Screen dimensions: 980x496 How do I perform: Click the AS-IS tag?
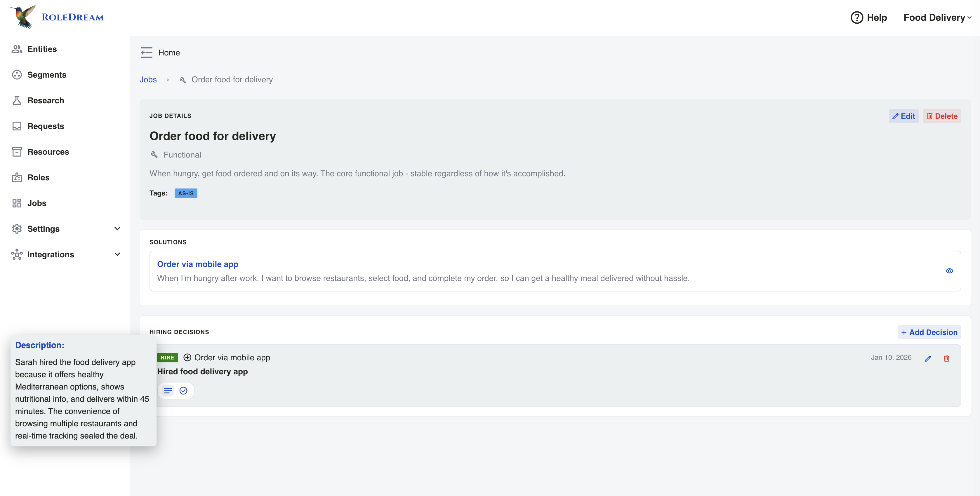tap(186, 193)
